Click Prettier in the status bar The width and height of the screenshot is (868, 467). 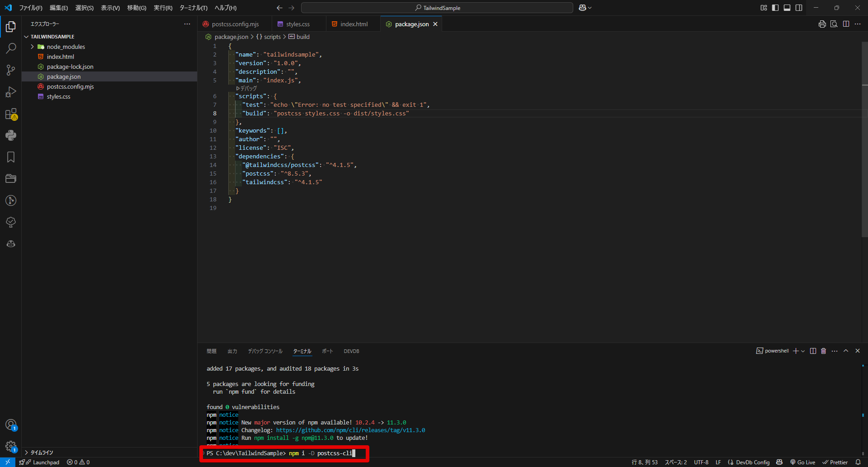point(835,462)
